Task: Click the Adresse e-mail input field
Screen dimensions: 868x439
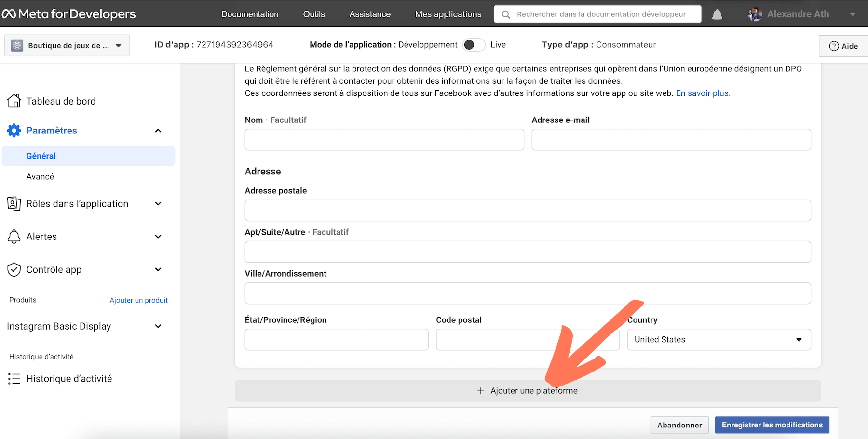Action: coord(671,140)
